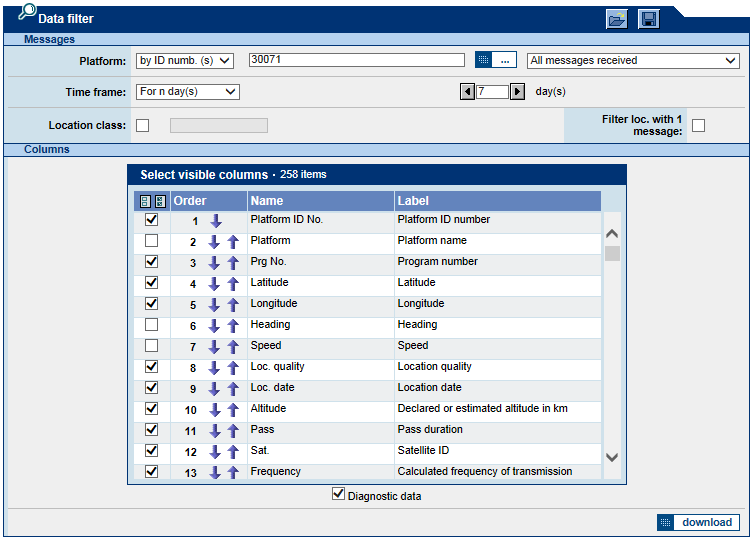This screenshot has width=753, height=540.
Task: Enable the Speed column checkbox
Action: (151, 345)
